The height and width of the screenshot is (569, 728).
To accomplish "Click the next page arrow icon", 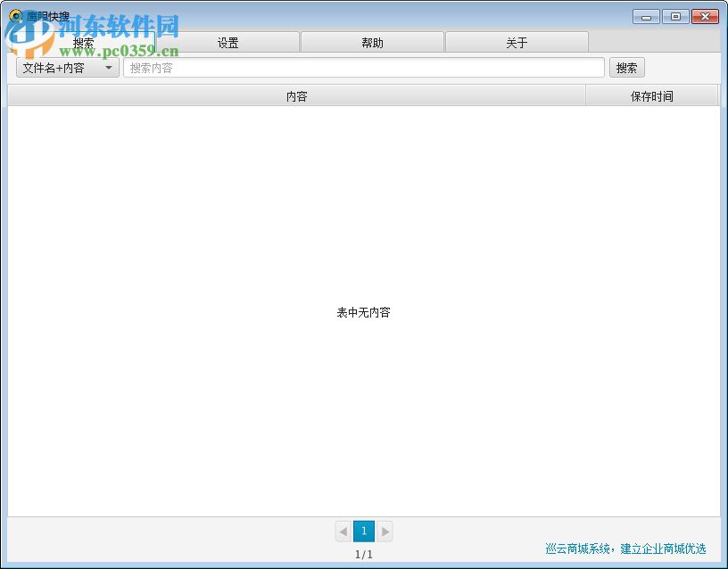I will coord(385,531).
